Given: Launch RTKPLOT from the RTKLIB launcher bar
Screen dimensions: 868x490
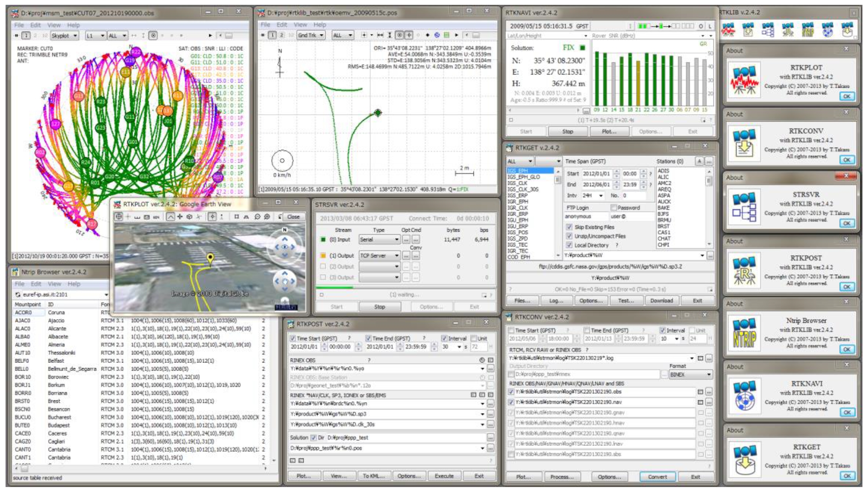Looking at the screenshot, I should click(x=728, y=30).
